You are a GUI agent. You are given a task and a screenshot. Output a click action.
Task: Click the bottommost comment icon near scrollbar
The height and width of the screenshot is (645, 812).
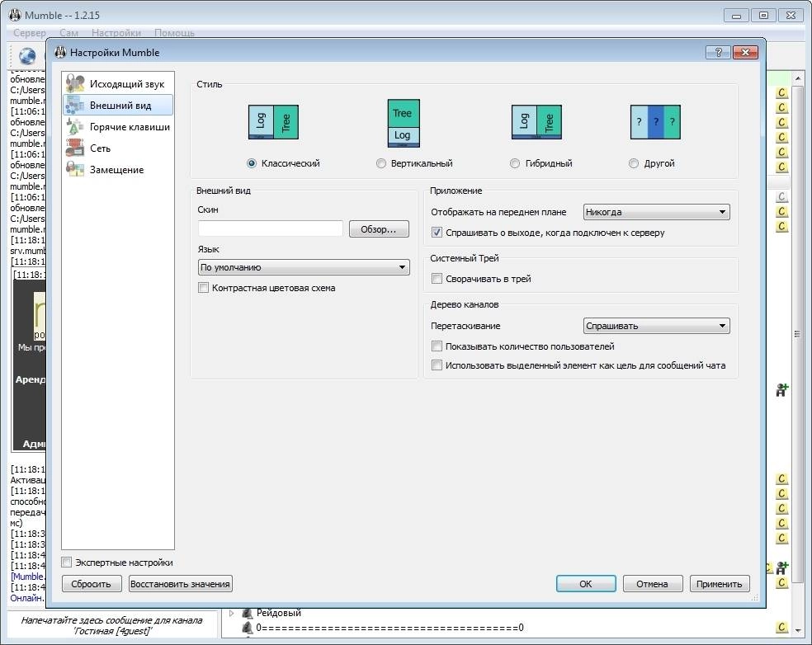[782, 628]
